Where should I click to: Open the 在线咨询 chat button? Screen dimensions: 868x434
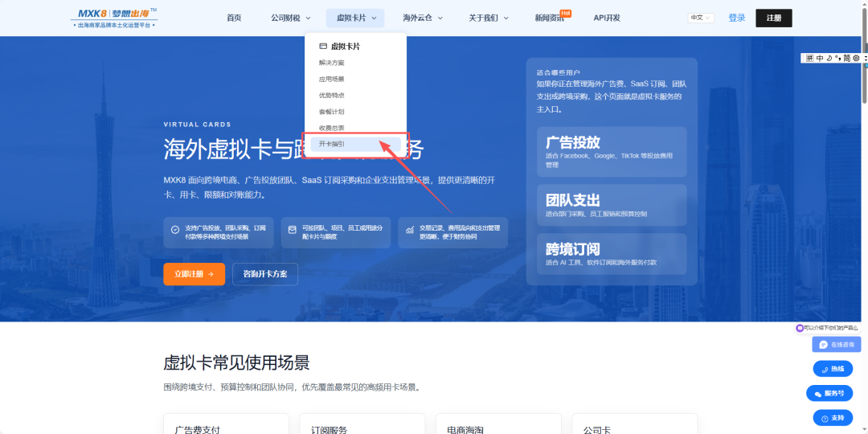pyautogui.click(x=837, y=344)
